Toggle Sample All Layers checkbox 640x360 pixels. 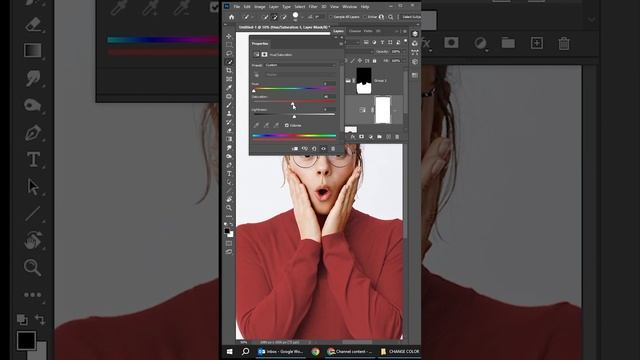point(331,17)
